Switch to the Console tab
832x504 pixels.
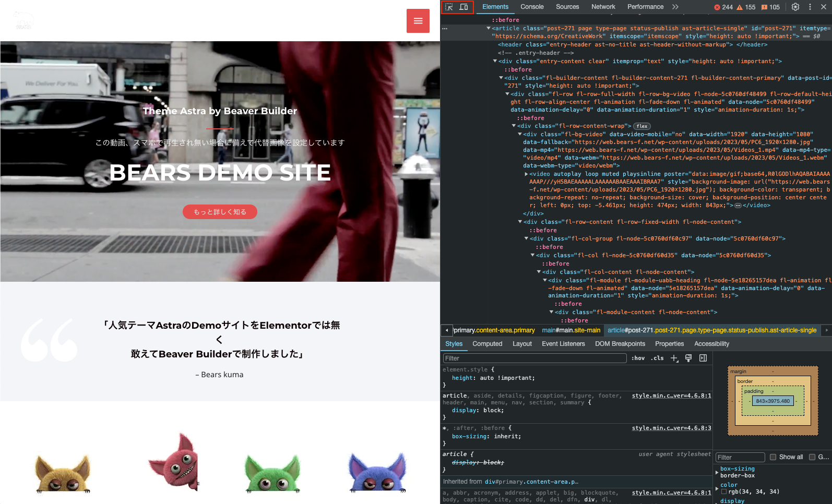tap(532, 7)
